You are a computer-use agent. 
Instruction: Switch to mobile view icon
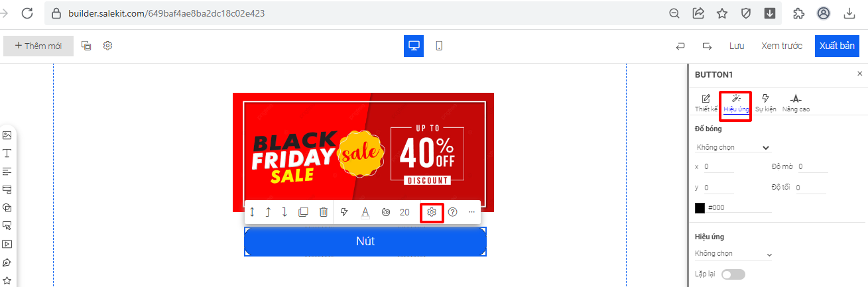439,46
